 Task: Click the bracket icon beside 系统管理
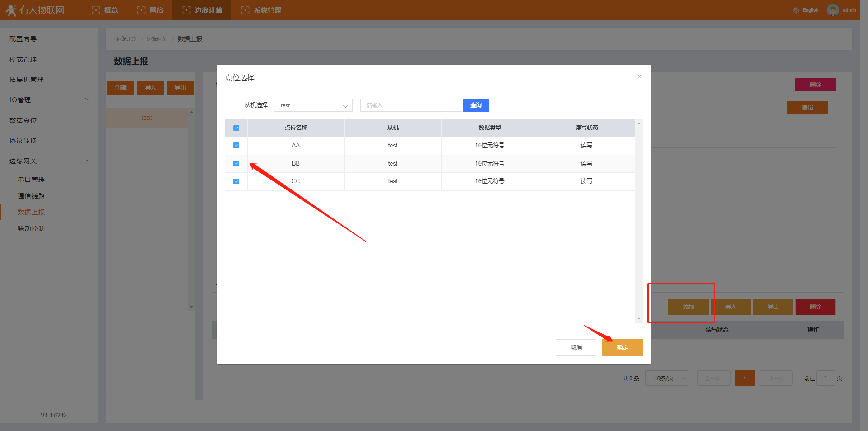[245, 10]
